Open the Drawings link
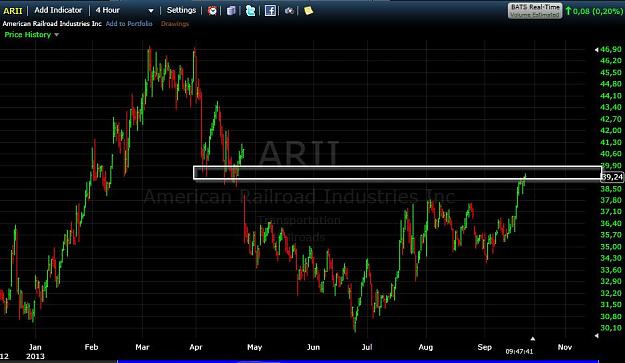625x363 pixels. coord(175,24)
